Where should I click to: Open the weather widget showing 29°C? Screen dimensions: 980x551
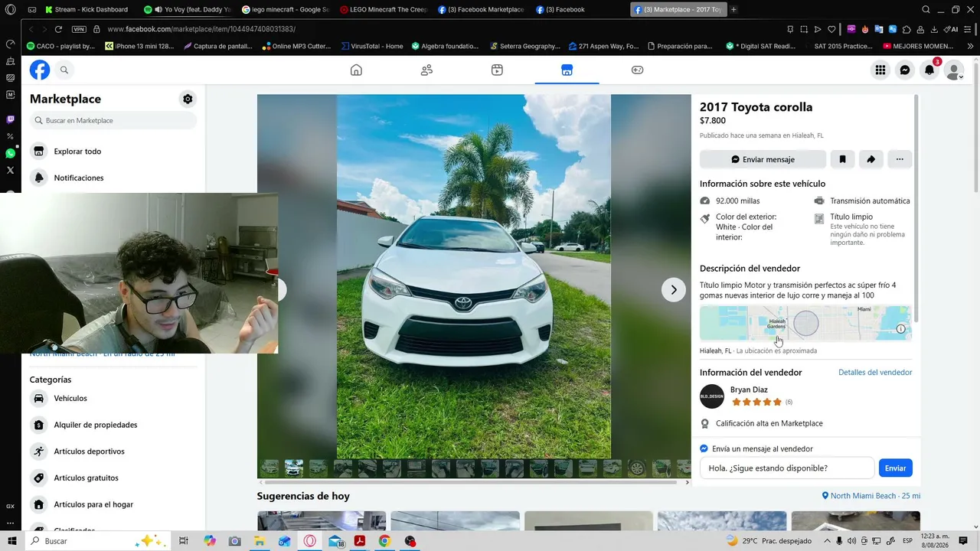(x=768, y=541)
